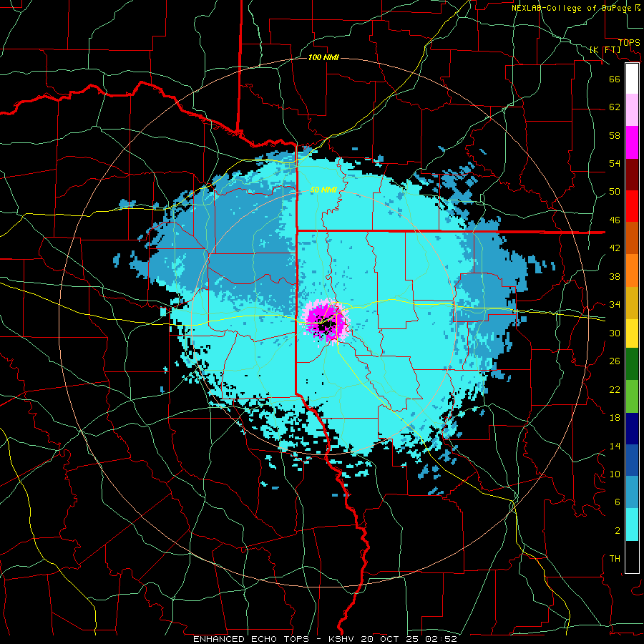Click the '20 OCT 25 02:52' timestamp

(409, 639)
